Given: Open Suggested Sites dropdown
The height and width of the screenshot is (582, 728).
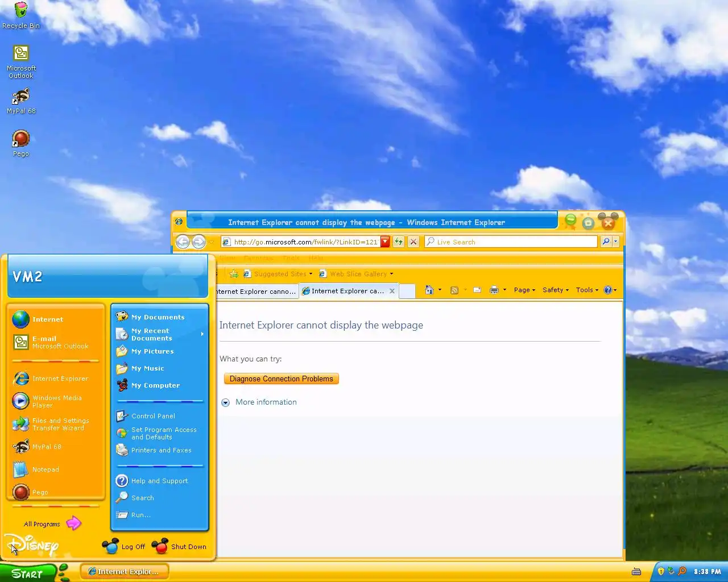Looking at the screenshot, I should [278, 274].
